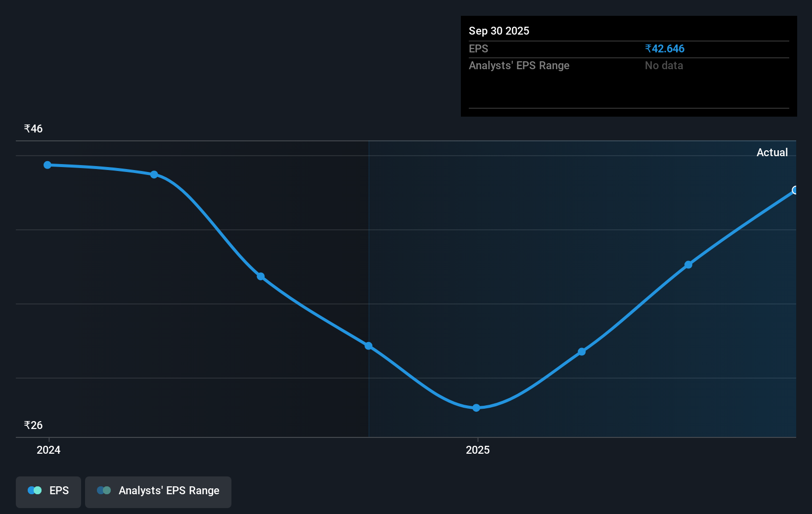Click the EPS value ₹42.646 link
The image size is (812, 514).
pyautogui.click(x=665, y=48)
